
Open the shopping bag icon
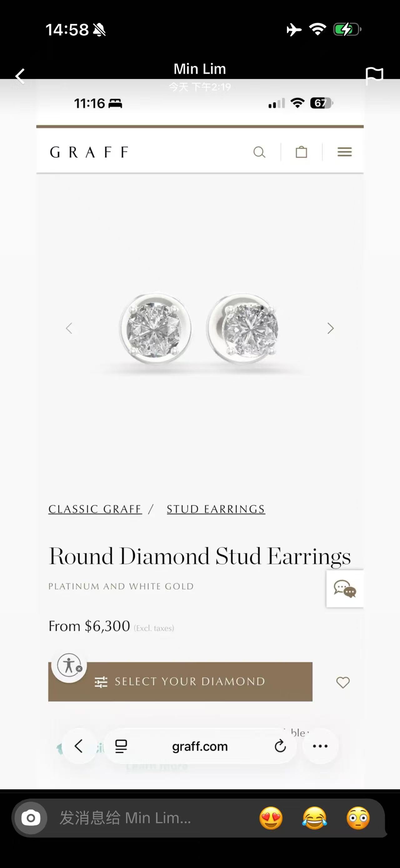click(301, 152)
